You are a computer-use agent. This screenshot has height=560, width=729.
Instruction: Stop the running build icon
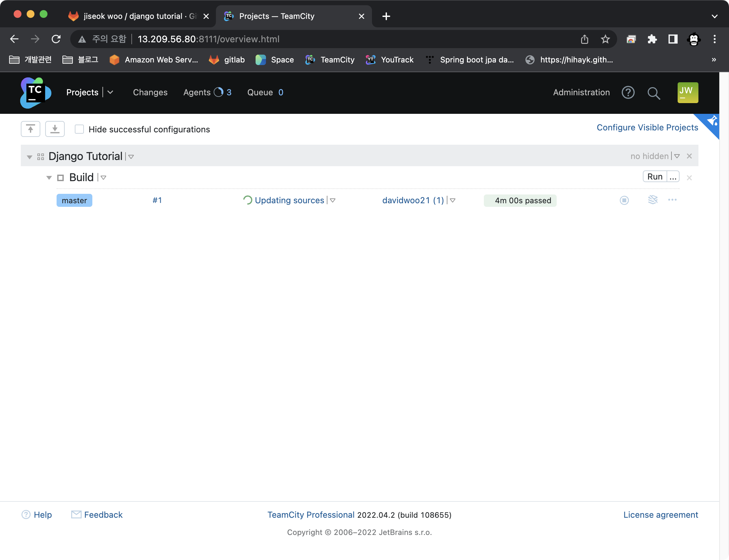(x=624, y=200)
